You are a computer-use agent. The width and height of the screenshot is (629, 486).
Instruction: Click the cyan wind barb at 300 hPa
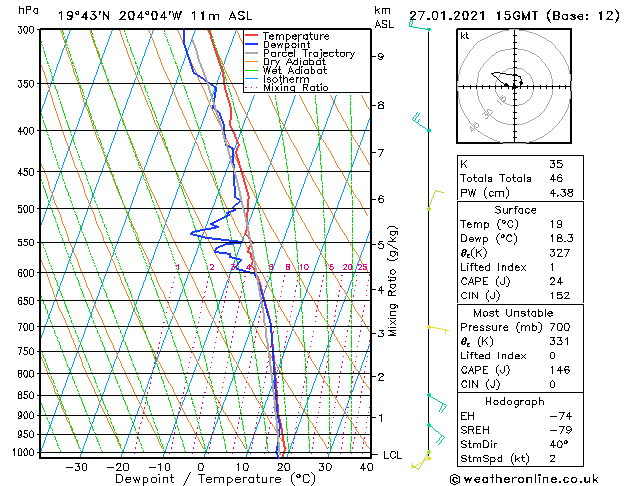coord(420,26)
